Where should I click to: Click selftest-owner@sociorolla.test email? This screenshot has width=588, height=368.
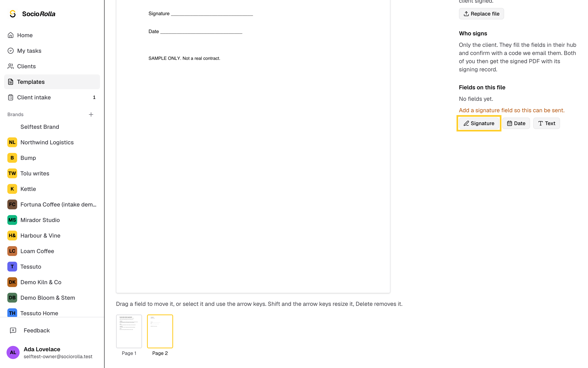click(58, 357)
